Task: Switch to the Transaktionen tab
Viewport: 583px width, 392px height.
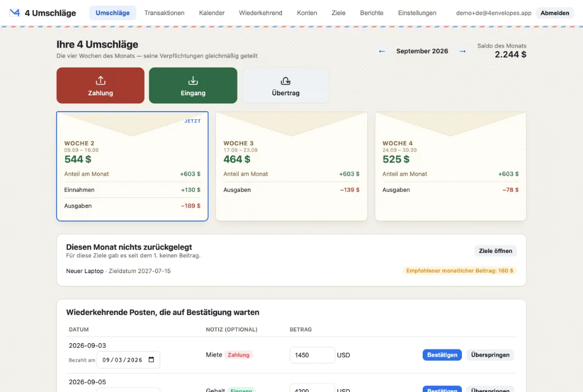Action: coord(164,13)
